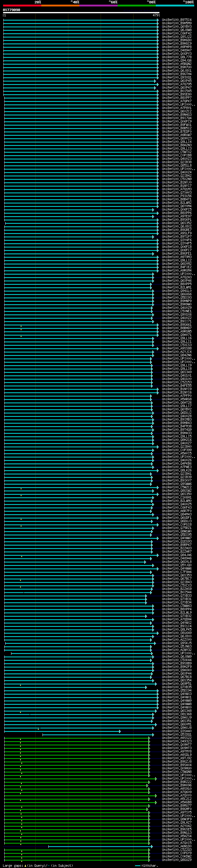Select hit UniRef100_A9SS22

[176, 738]
